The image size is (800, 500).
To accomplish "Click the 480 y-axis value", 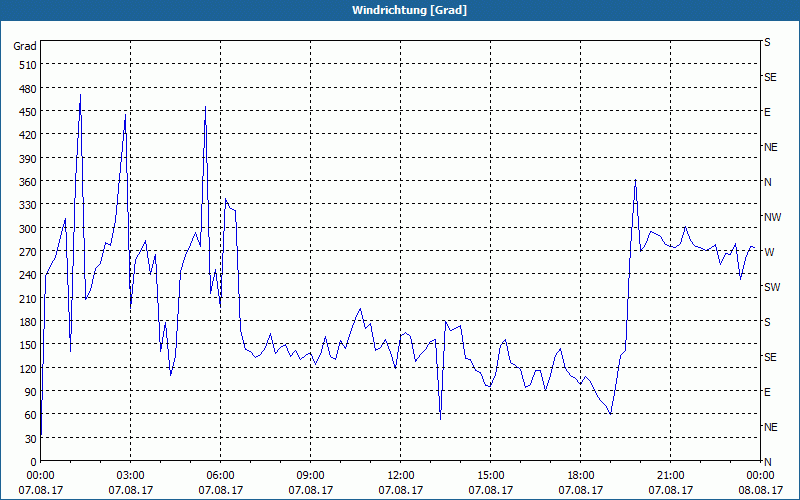I will pos(28,89).
